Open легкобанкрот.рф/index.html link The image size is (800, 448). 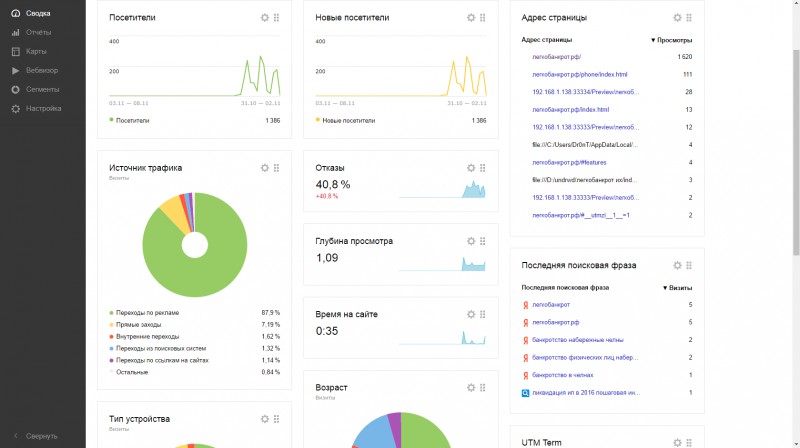click(570, 110)
